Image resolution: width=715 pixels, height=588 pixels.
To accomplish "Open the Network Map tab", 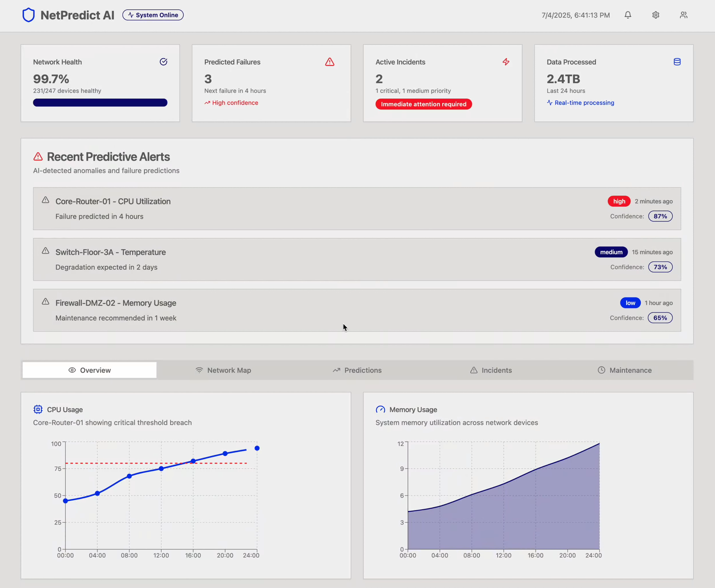I will point(223,370).
